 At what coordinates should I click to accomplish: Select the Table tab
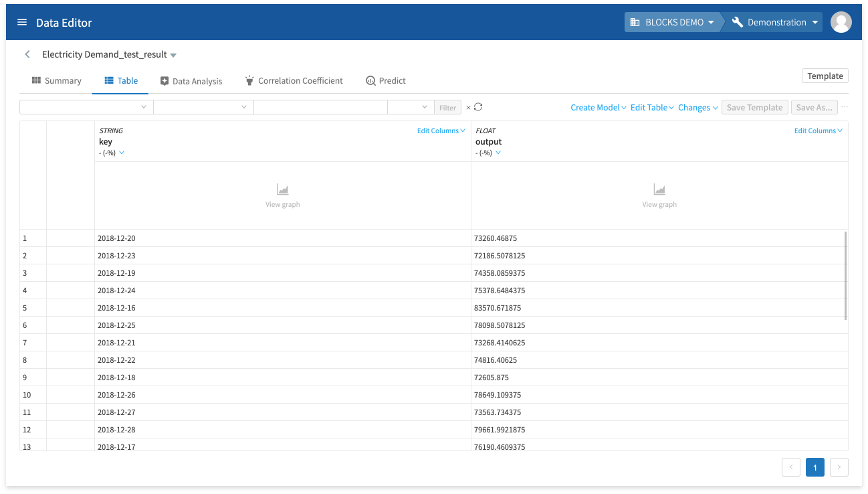pyautogui.click(x=121, y=80)
